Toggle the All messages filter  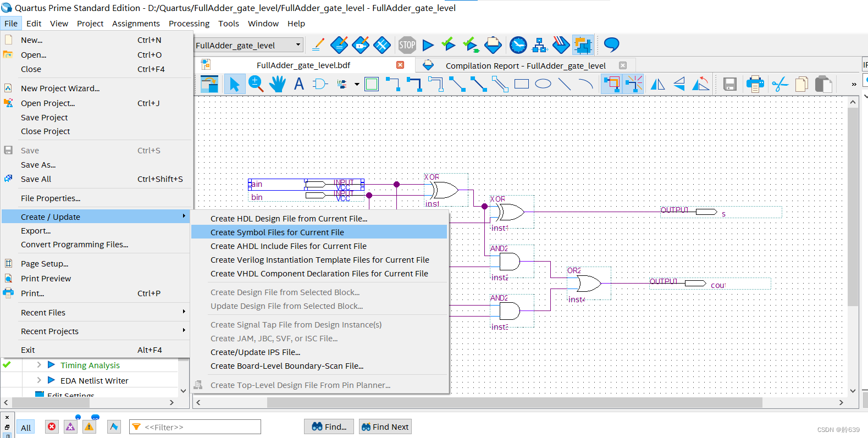point(26,428)
